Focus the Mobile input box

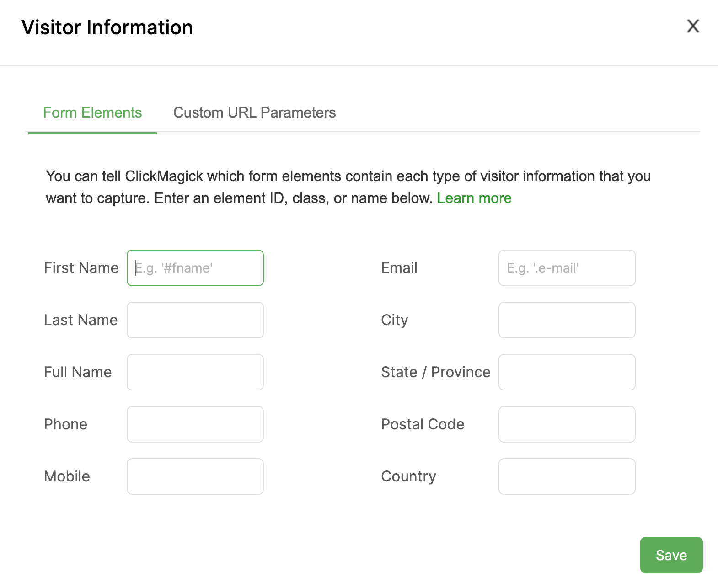195,476
